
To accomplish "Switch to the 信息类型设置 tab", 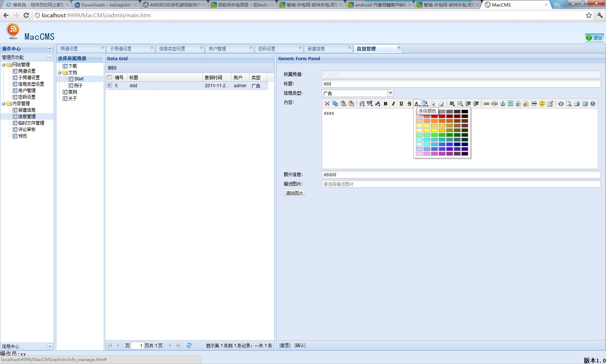I will (x=172, y=49).
